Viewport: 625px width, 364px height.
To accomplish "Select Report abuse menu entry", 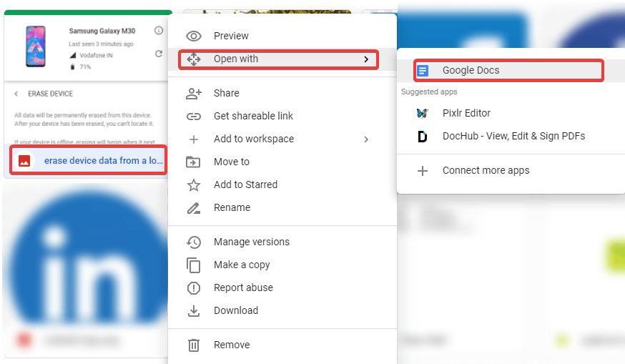I will 282,288.
